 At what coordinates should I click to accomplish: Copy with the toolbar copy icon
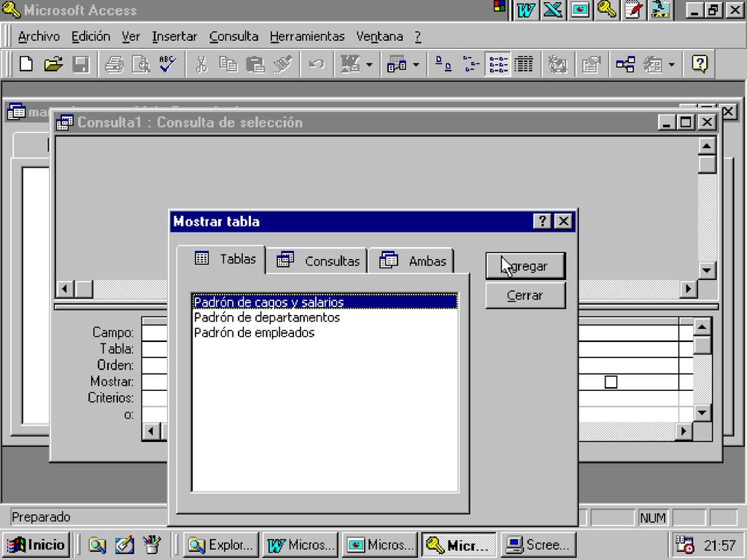[x=228, y=64]
